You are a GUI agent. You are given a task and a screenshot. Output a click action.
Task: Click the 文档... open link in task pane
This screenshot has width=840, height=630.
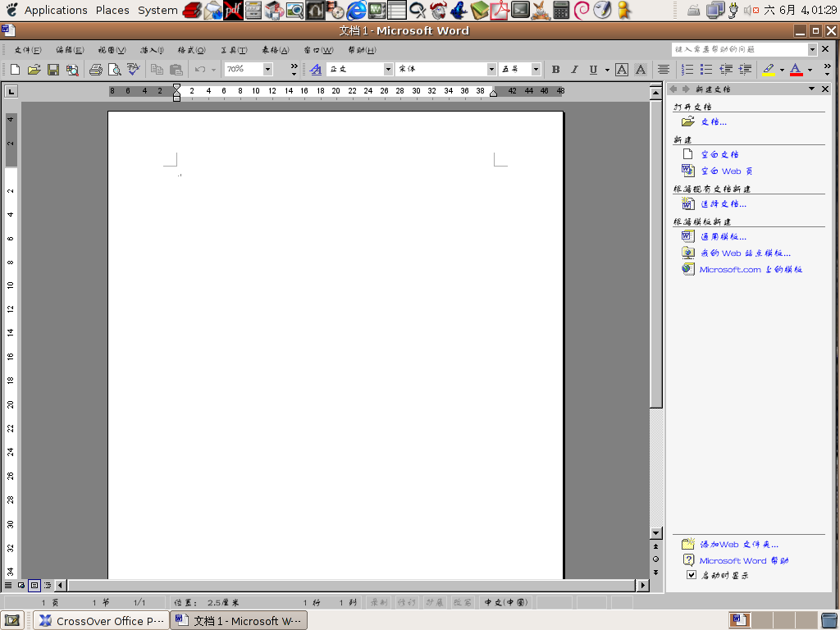pyautogui.click(x=714, y=122)
